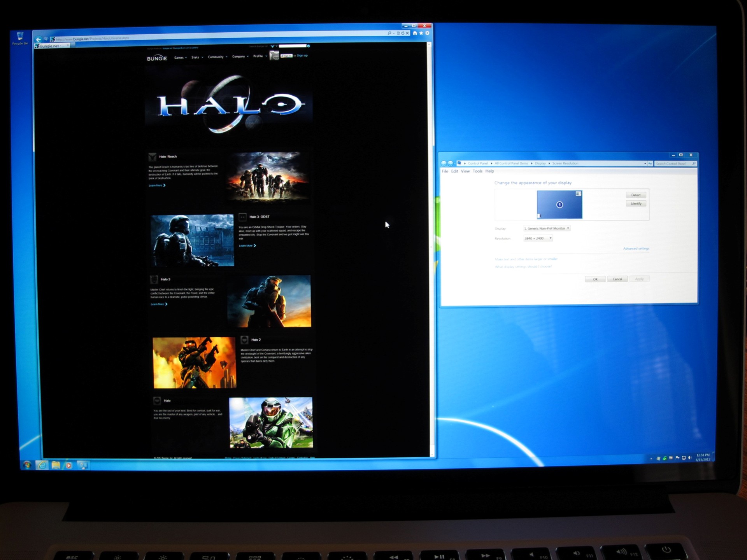Click the Search Control Panel field
747x560 pixels.
pyautogui.click(x=675, y=164)
